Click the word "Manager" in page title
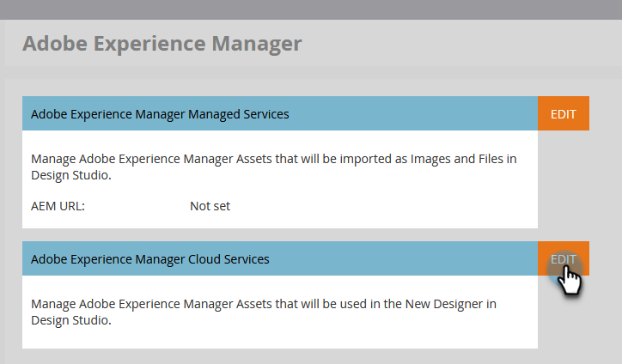Image resolution: width=622 pixels, height=364 pixels. [257, 45]
